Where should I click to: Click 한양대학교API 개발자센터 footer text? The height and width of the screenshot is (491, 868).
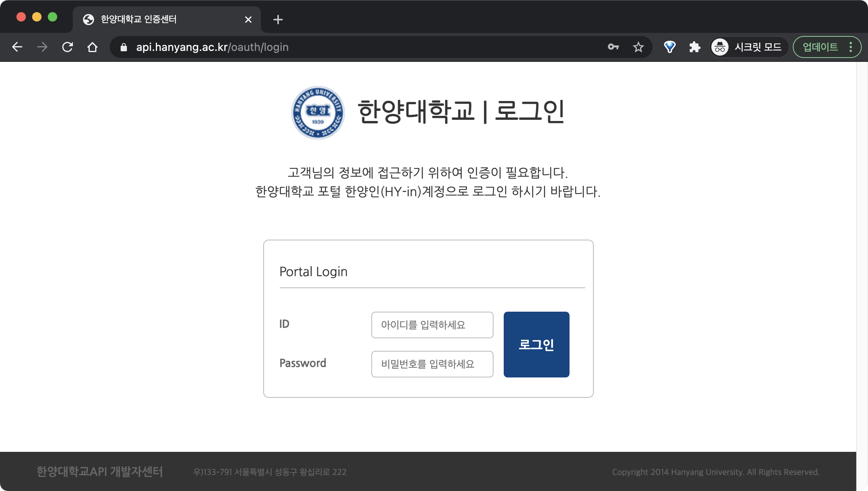pos(100,471)
